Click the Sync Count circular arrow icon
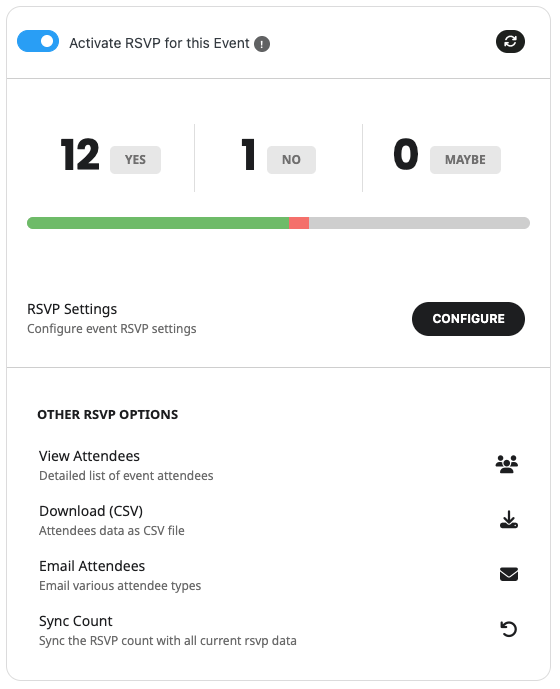560x689 pixels. pos(509,629)
